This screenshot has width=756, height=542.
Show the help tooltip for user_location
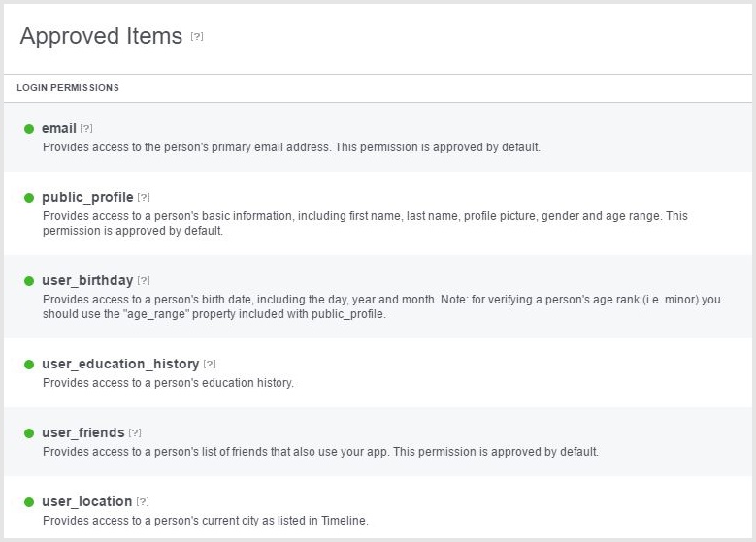coord(143,502)
